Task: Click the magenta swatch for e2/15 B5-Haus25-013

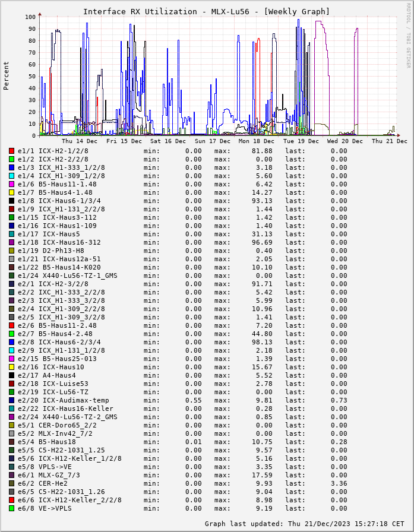Action: tap(11, 359)
